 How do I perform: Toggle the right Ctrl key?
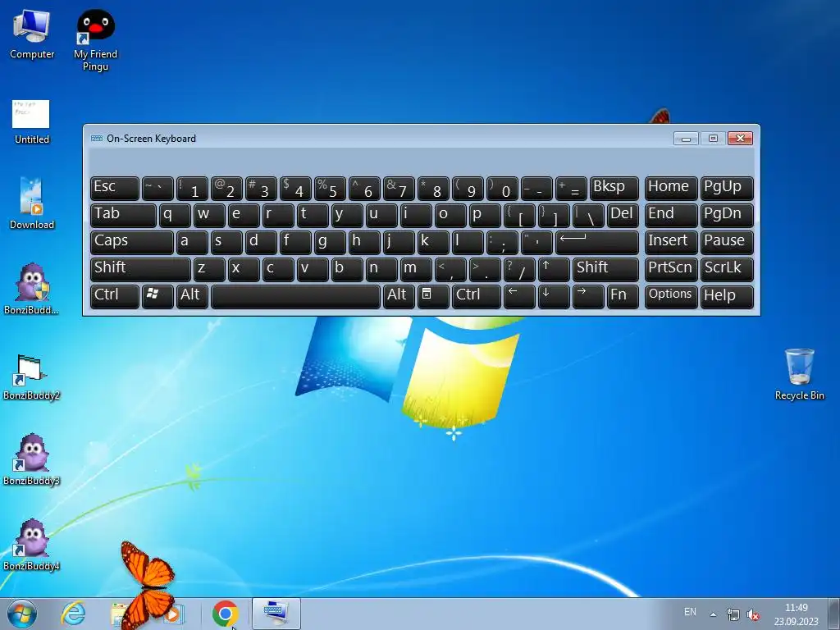click(x=477, y=297)
